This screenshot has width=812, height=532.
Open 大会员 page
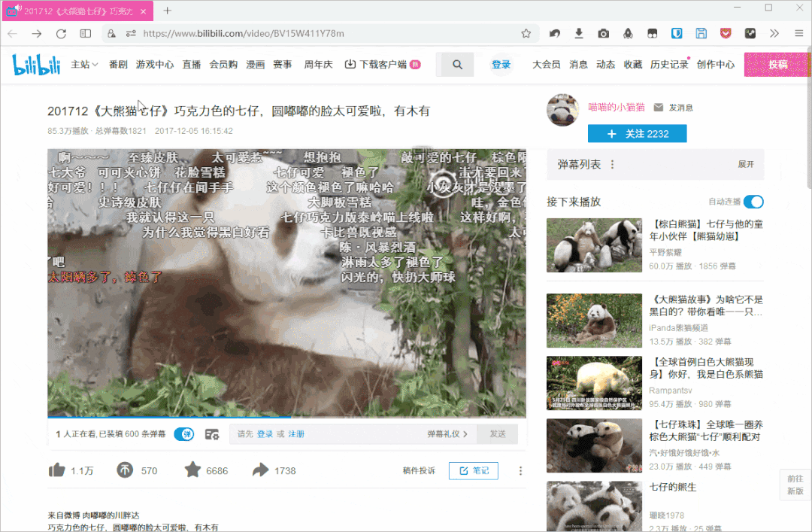pyautogui.click(x=547, y=65)
